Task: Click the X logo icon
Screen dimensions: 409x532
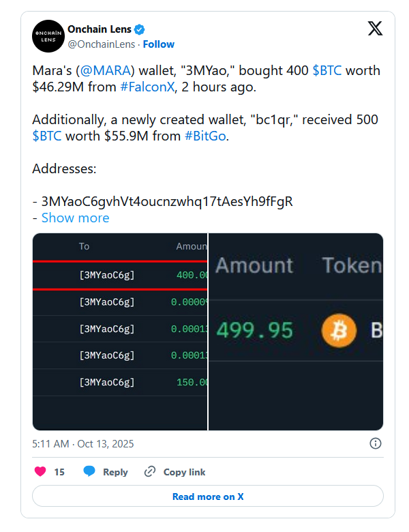Action: click(x=375, y=29)
